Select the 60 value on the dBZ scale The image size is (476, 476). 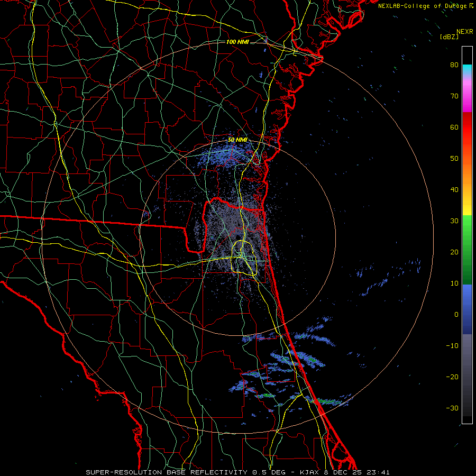(x=454, y=127)
